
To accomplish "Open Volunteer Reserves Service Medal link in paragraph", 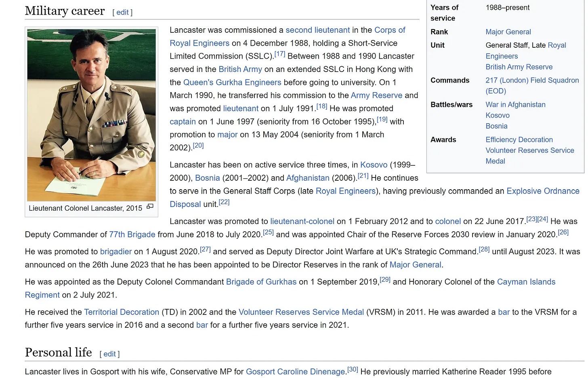I will coord(301,312).
